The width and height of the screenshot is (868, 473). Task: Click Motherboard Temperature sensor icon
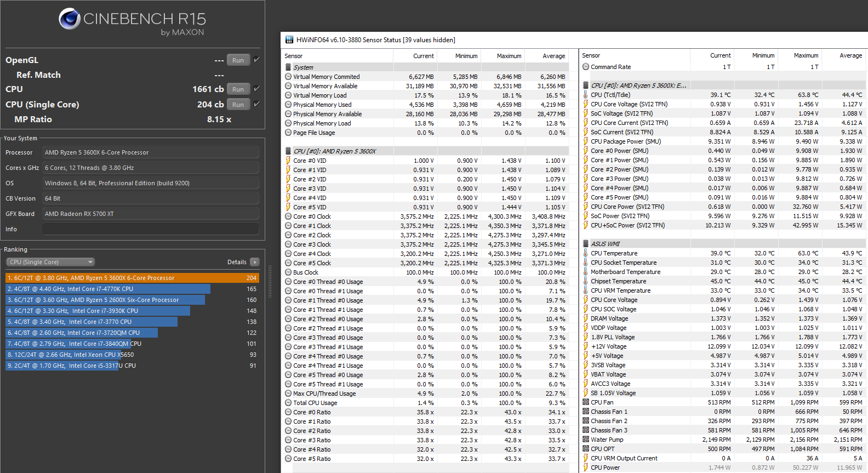click(586, 272)
